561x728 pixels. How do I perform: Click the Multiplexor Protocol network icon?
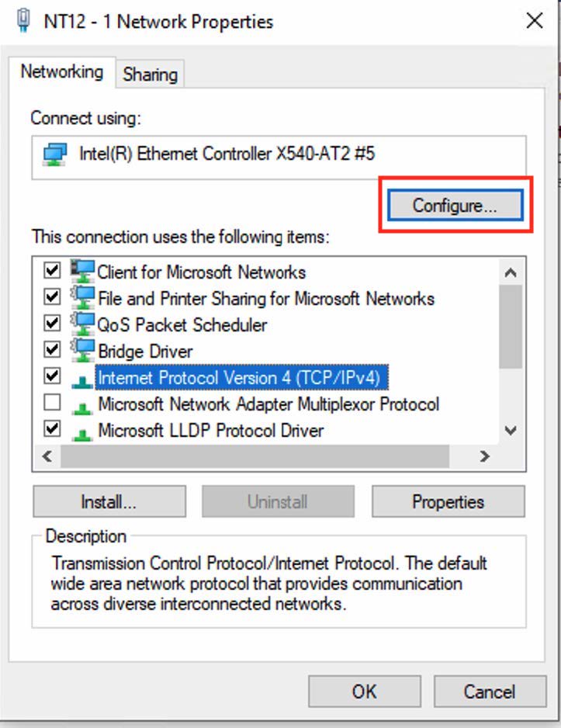click(82, 404)
